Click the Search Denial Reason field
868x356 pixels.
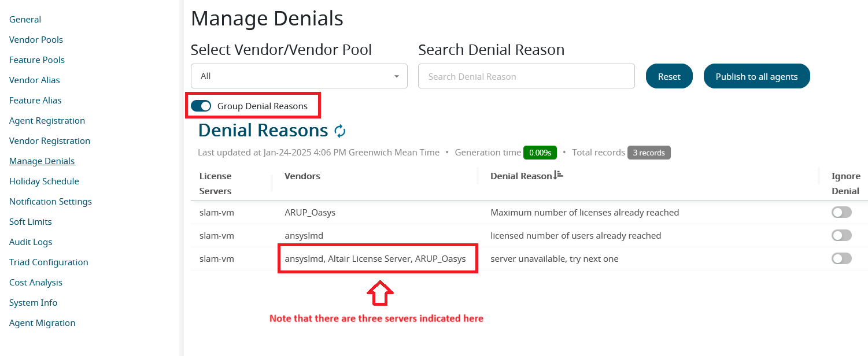(x=526, y=76)
